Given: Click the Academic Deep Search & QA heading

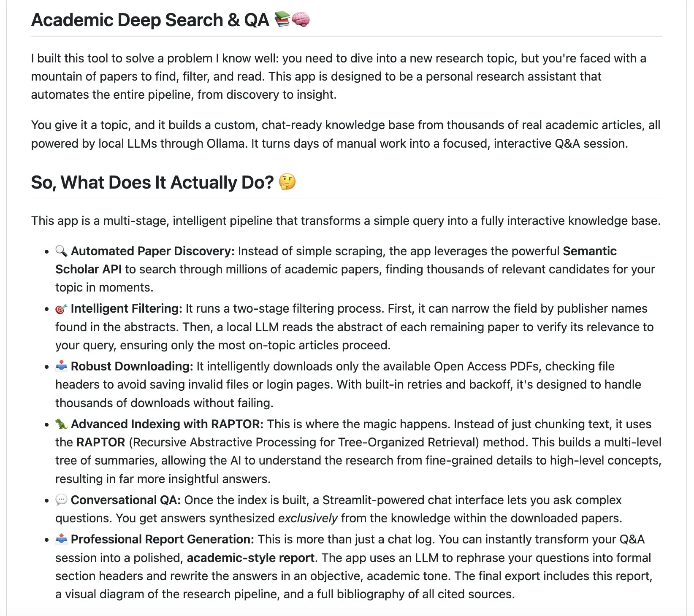Looking at the screenshot, I should click(150, 20).
